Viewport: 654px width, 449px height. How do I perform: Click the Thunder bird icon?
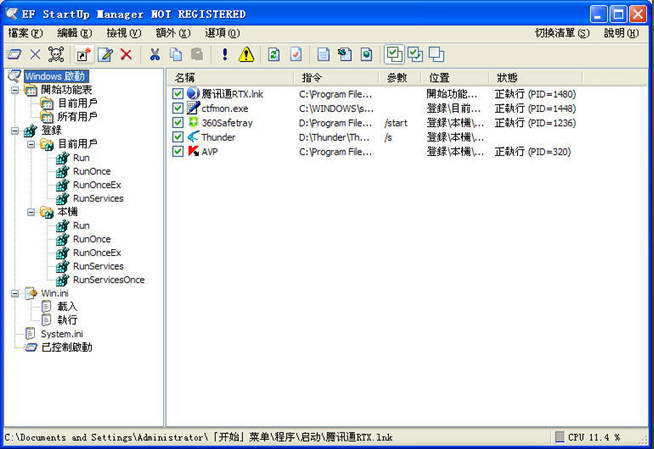tap(193, 137)
